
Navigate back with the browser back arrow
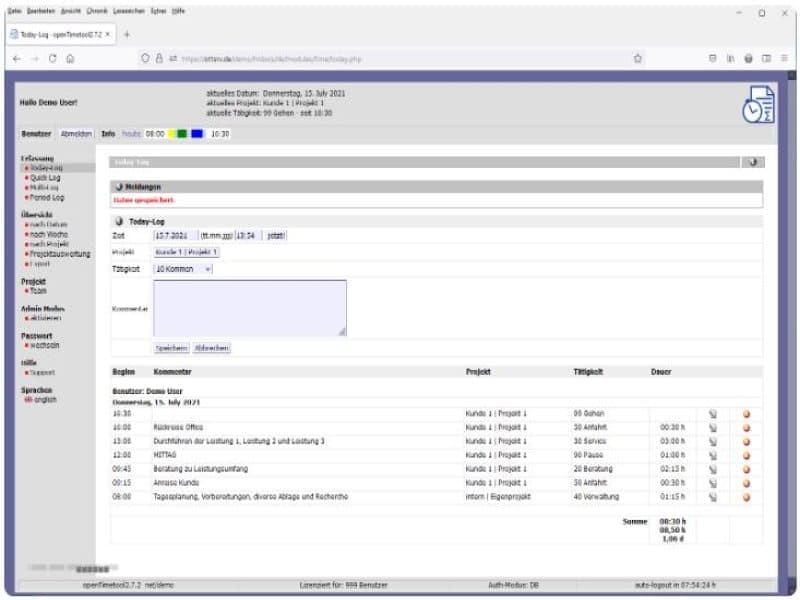pos(17,59)
